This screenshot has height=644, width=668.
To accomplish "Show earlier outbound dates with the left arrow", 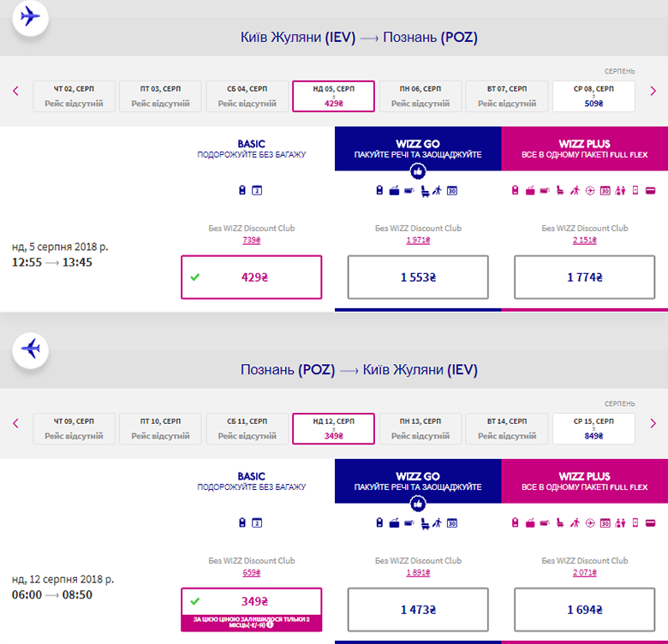I will click(15, 91).
